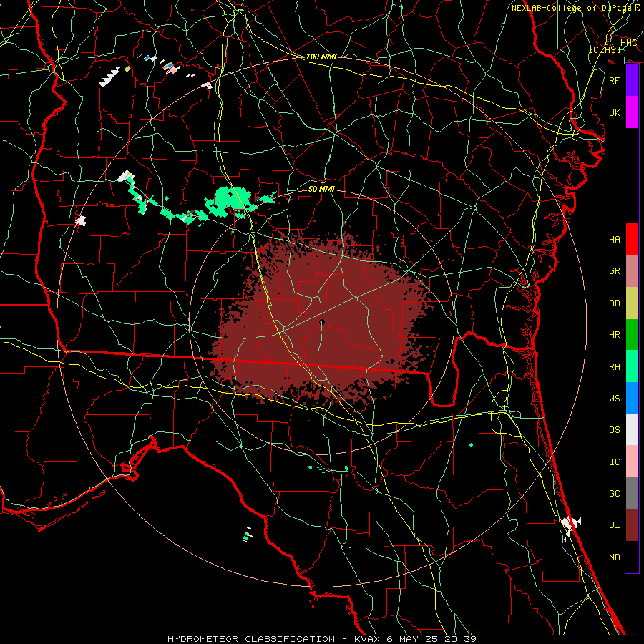Click the GC legend label
Viewport: 644px width, 644px height.
pos(615,494)
